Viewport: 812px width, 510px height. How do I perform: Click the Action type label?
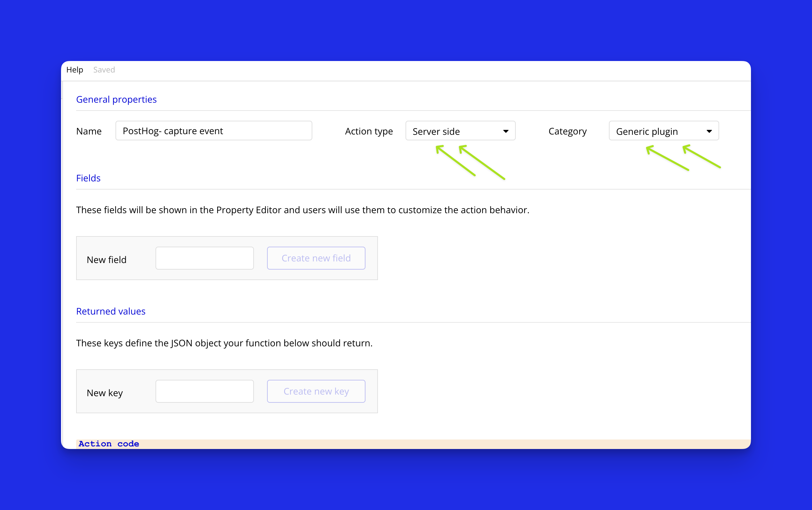tap(369, 131)
